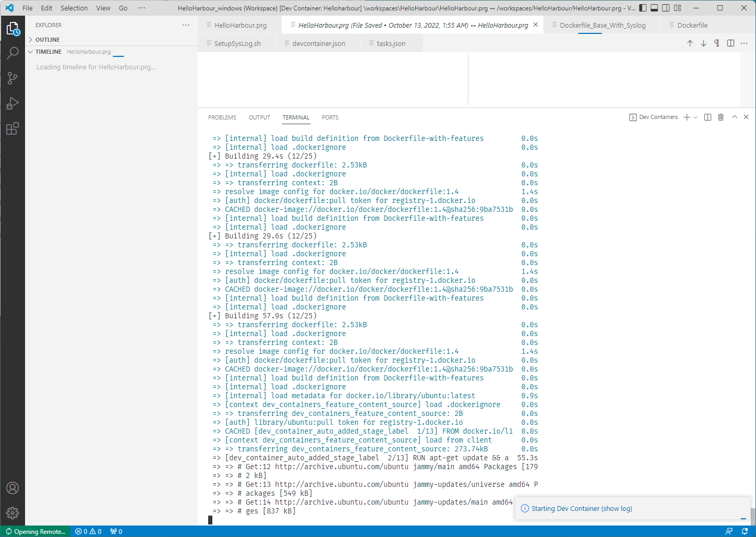Open the Accounts menu icon
756x537 pixels.
(x=13, y=488)
